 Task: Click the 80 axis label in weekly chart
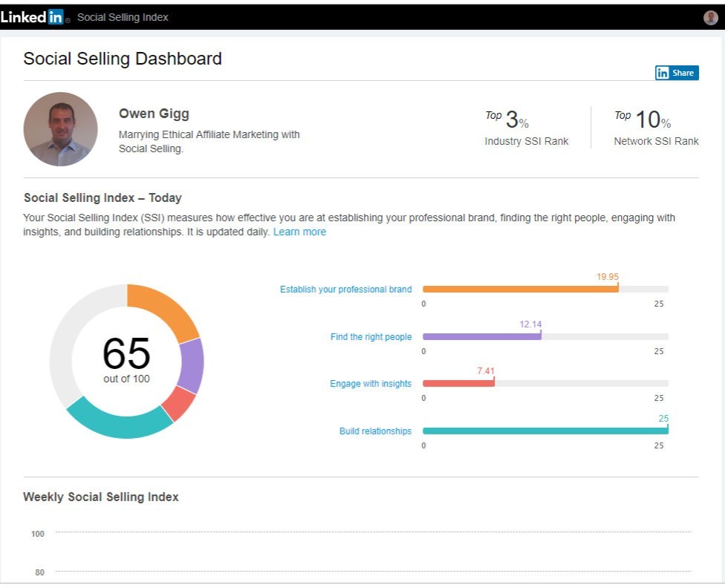coord(40,572)
